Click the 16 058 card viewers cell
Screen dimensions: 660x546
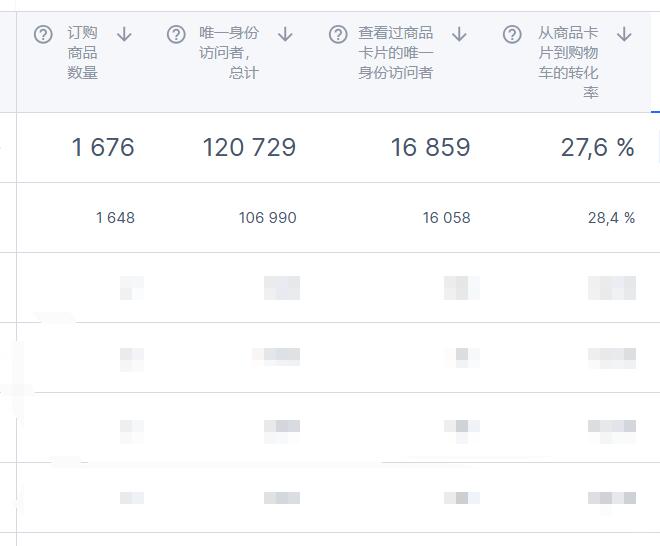(447, 218)
